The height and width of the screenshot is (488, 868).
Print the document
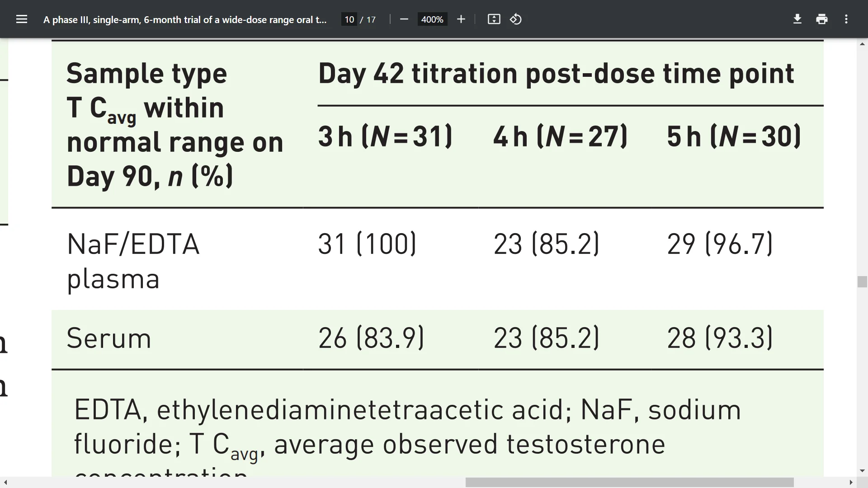pos(822,19)
